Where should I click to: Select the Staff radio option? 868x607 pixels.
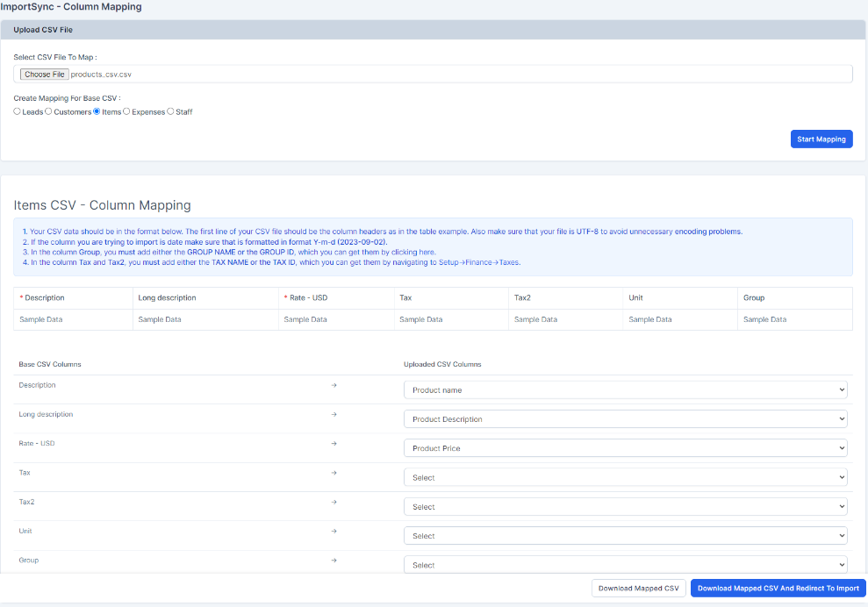[x=170, y=111]
